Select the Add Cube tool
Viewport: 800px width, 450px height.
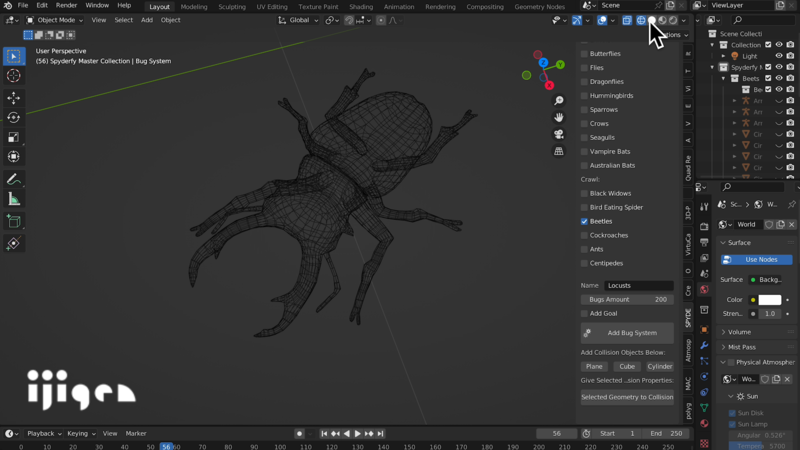click(14, 221)
